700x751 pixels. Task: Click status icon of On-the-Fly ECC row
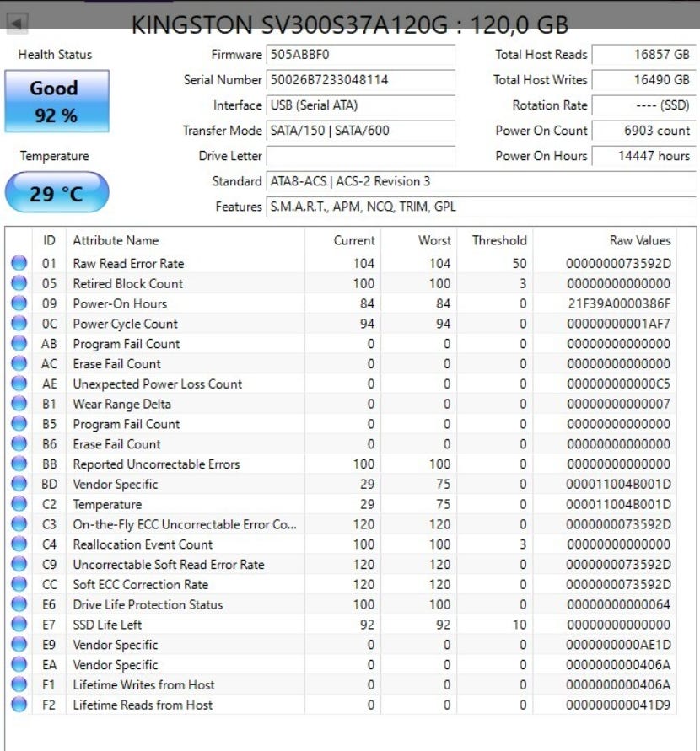coord(19,524)
